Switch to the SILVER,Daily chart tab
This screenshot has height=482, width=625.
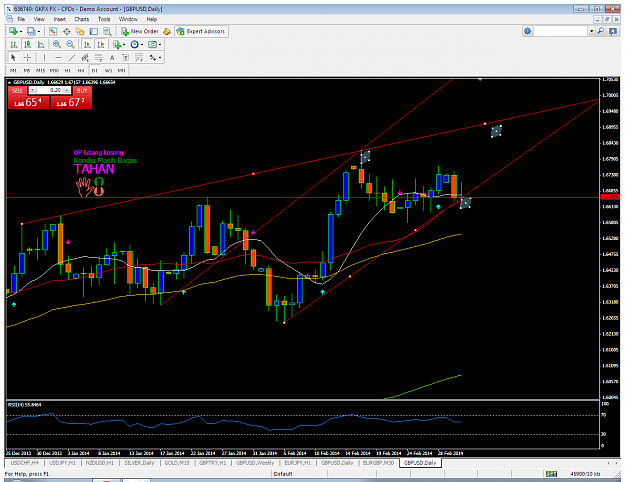(x=139, y=463)
